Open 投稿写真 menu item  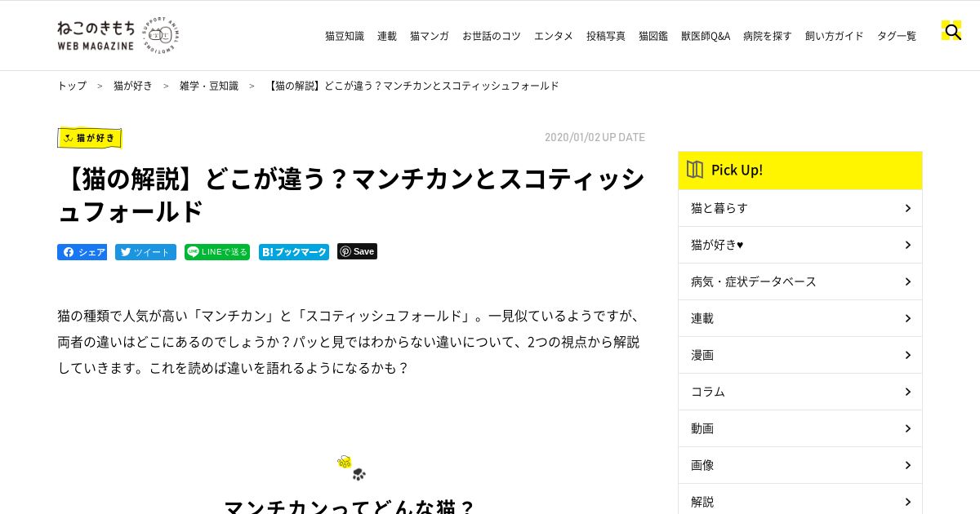(606, 36)
